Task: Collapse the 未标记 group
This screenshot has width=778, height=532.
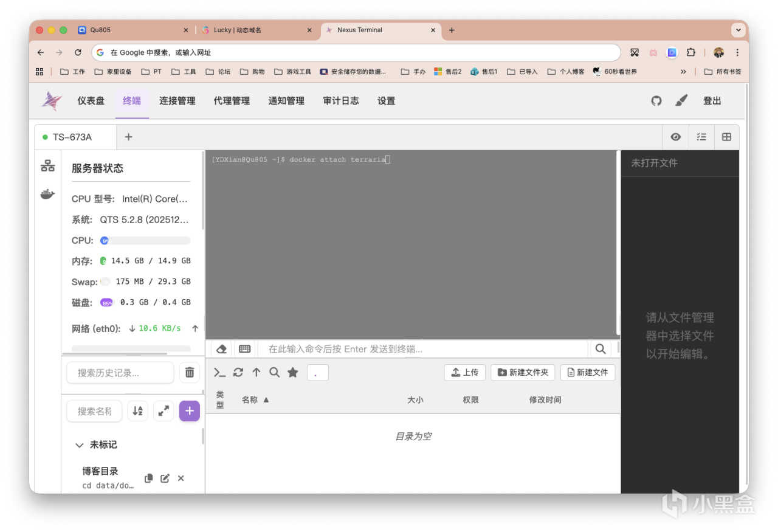Action: tap(79, 445)
